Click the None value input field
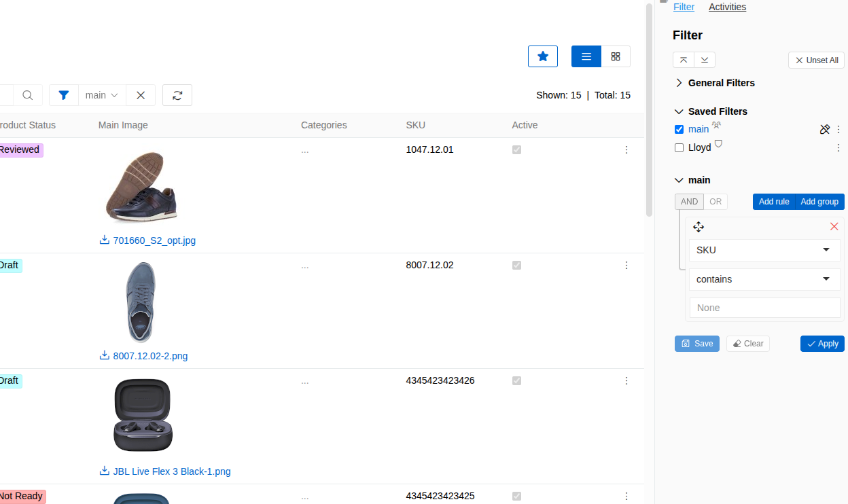848x504 pixels. [x=764, y=308]
